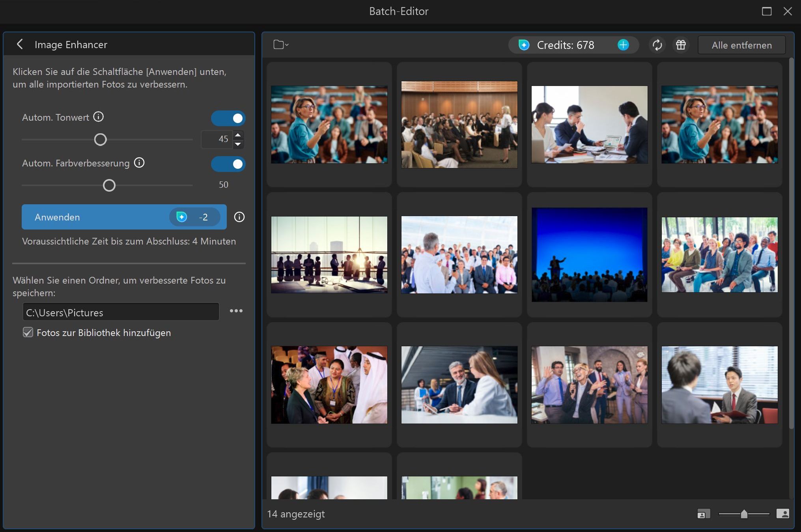Viewport: 801px width, 532px height.
Task: Show info for Autom. Farbverbesserung
Action: [139, 162]
